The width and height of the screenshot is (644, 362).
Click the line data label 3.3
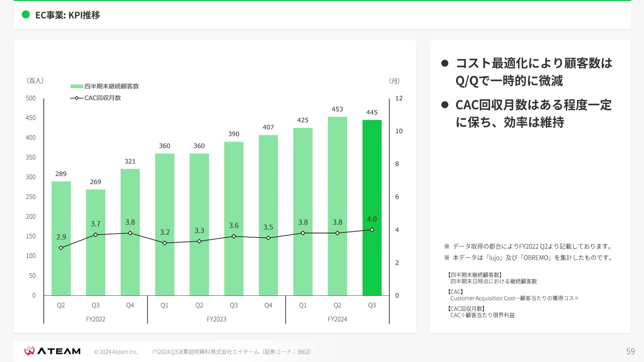click(199, 230)
